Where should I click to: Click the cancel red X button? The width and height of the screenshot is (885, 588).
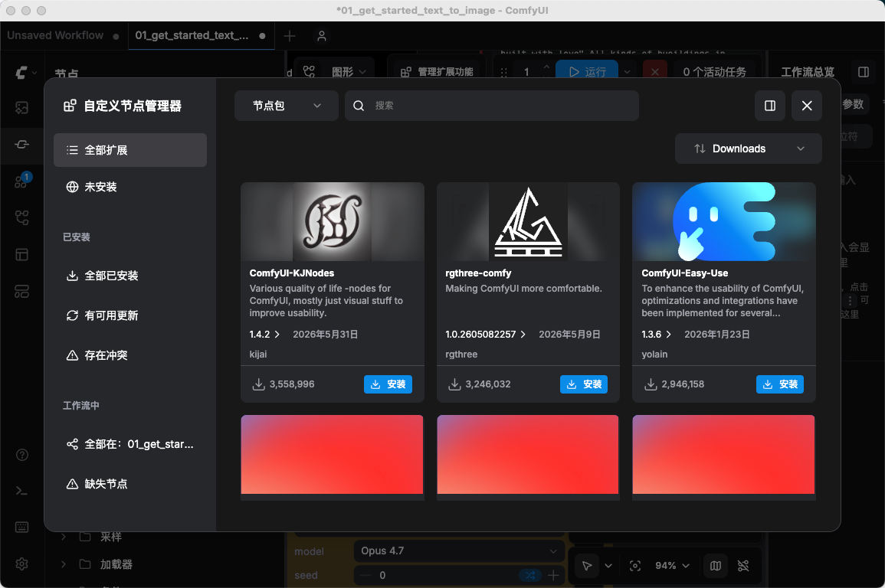tap(654, 72)
